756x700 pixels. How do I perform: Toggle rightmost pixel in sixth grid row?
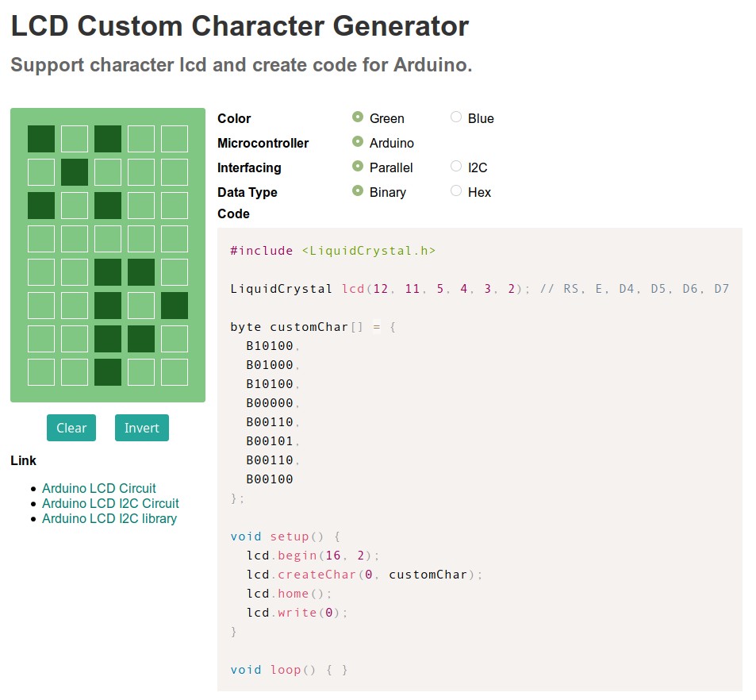point(175,306)
